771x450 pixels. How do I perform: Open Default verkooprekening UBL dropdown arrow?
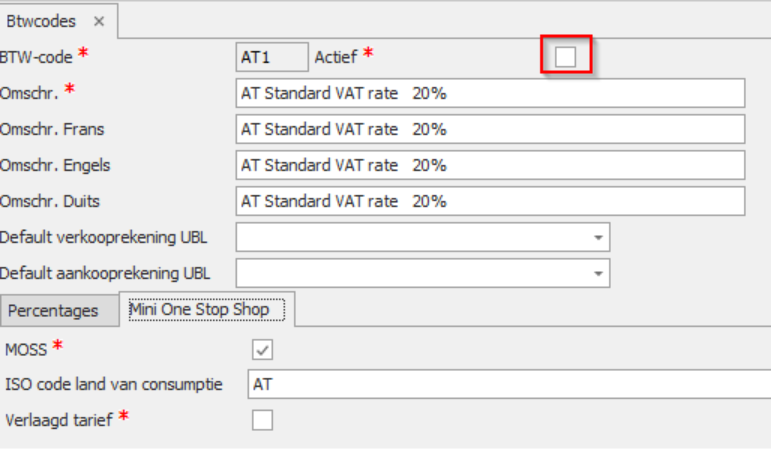pyautogui.click(x=598, y=238)
